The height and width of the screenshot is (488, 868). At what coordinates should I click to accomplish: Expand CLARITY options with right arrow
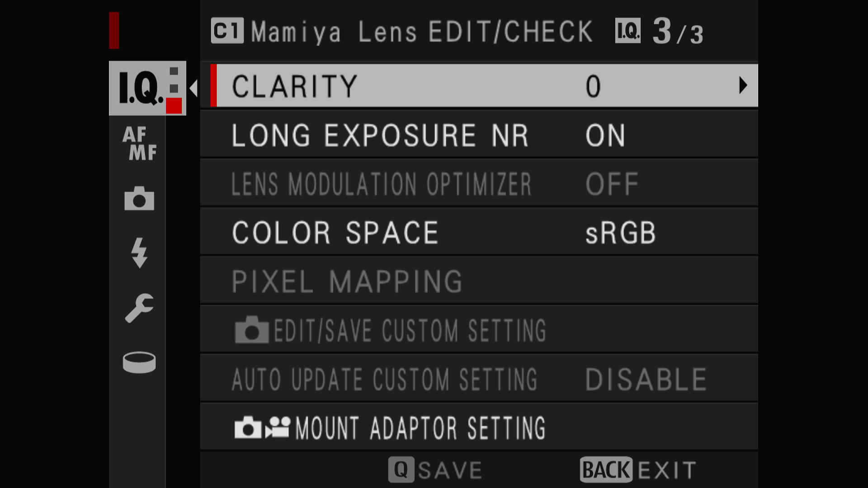[x=743, y=85]
